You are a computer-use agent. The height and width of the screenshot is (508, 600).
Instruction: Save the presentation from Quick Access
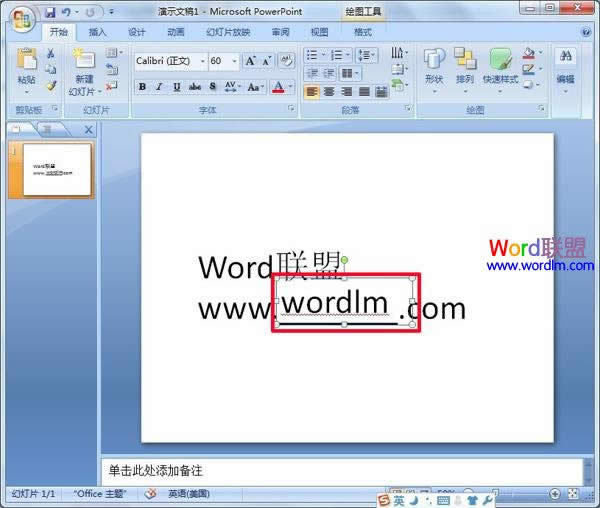click(x=50, y=13)
